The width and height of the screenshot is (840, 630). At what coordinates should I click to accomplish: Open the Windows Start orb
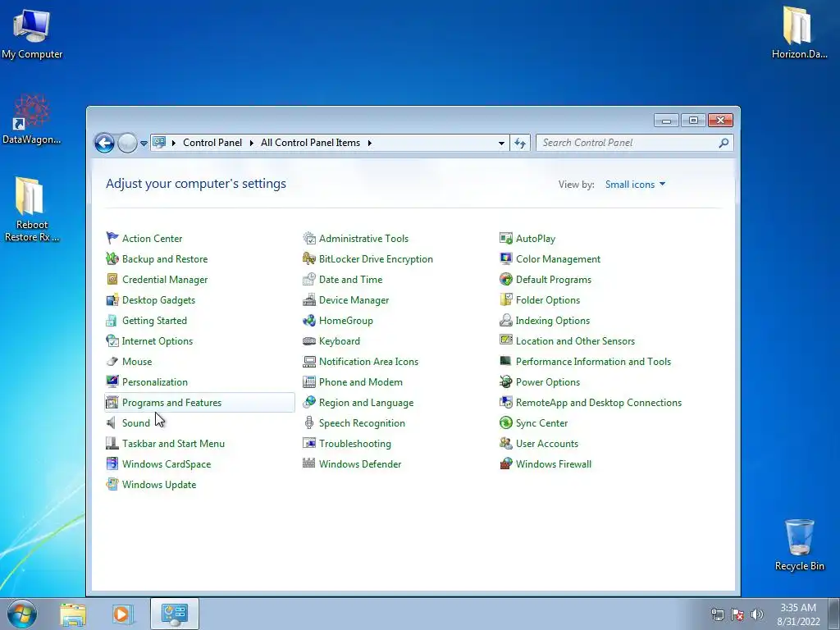pos(22,614)
